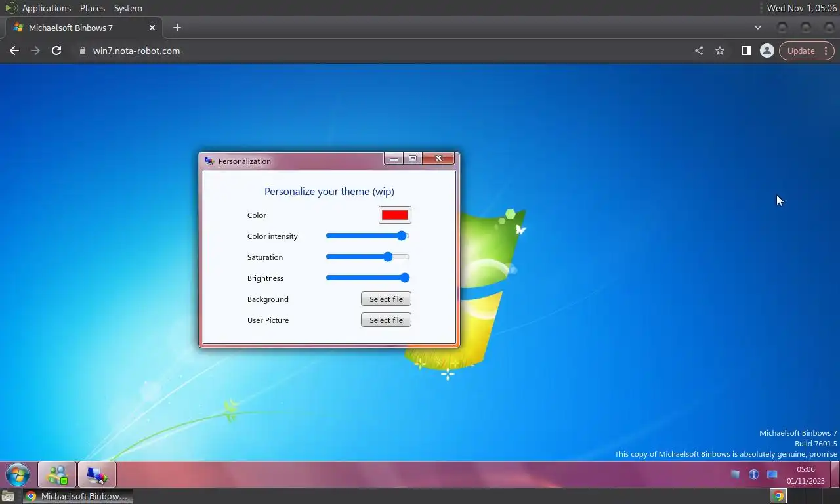840x504 pixels.
Task: View site information lock icon
Action: pos(82,51)
